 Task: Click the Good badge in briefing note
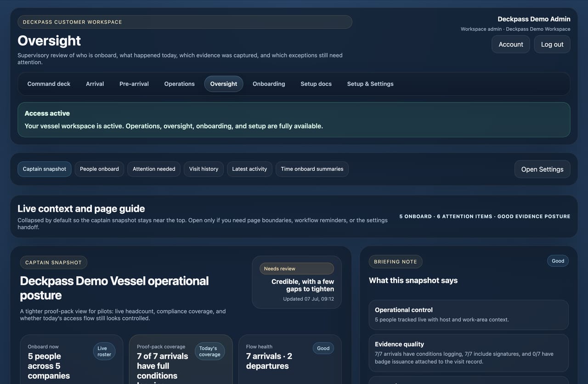click(x=558, y=261)
